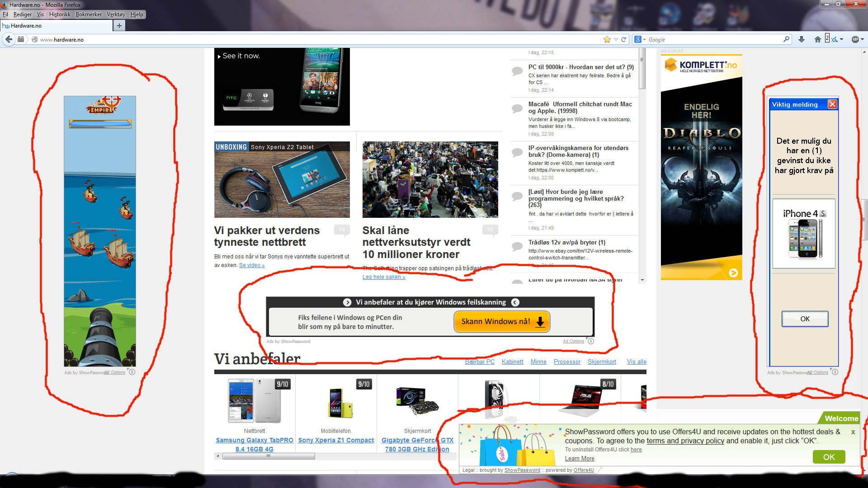Open Sony Xperia Z1 Compact product link
The height and width of the screenshot is (488, 868).
[336, 441]
